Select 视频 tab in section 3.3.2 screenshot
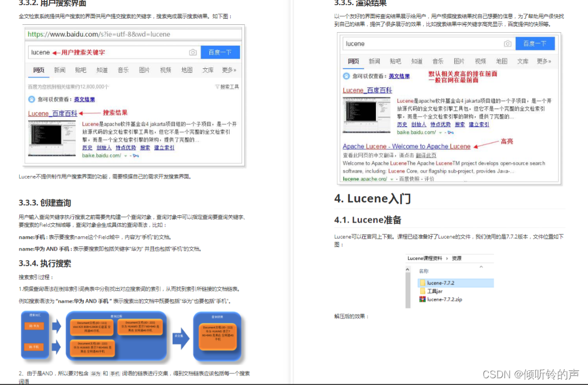The width and height of the screenshot is (588, 385). point(165,70)
